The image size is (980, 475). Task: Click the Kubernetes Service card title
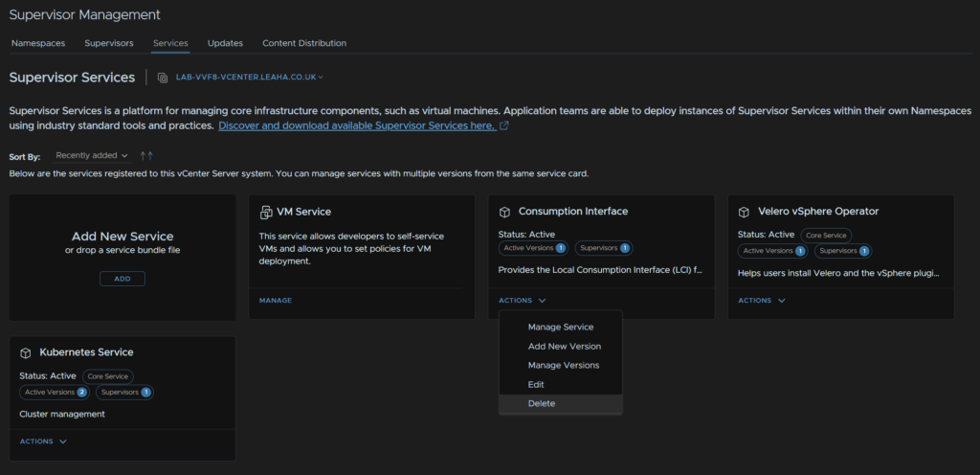[x=86, y=352]
